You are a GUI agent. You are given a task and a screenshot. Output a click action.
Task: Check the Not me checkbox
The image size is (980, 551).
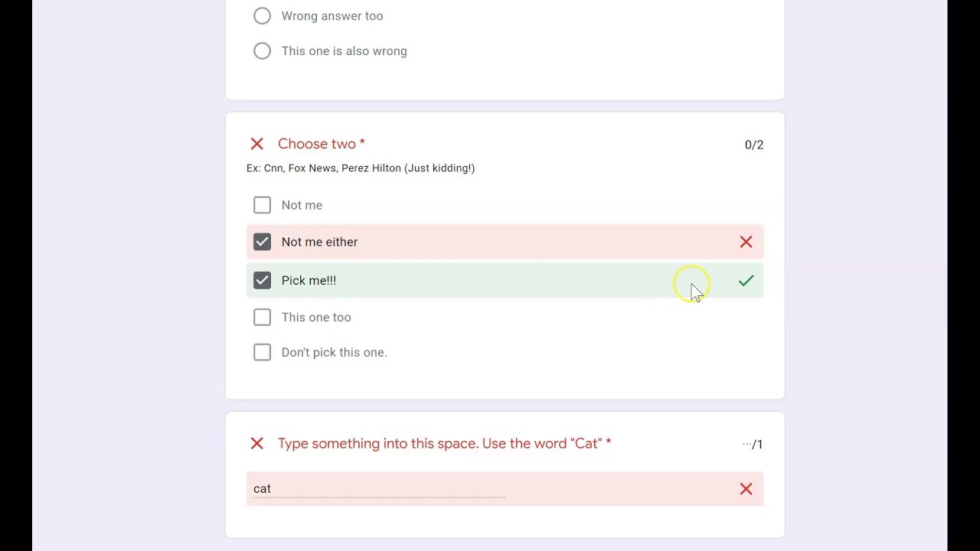point(262,205)
